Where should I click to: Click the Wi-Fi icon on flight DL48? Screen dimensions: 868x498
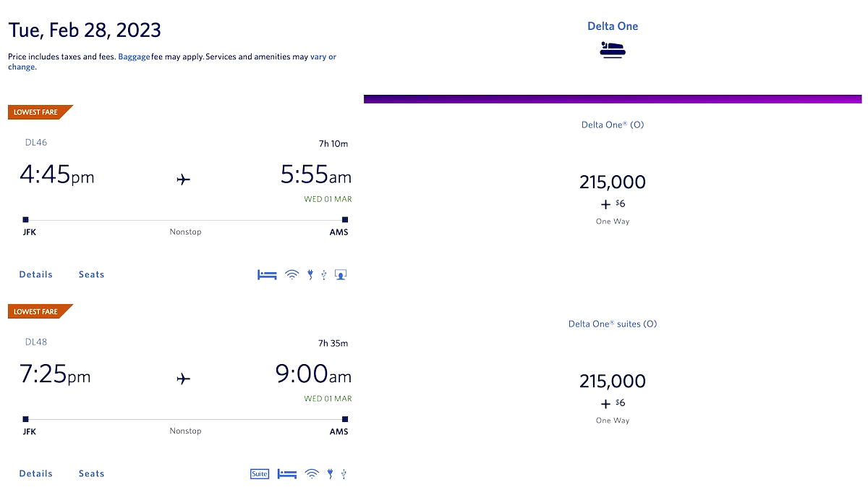(x=312, y=473)
